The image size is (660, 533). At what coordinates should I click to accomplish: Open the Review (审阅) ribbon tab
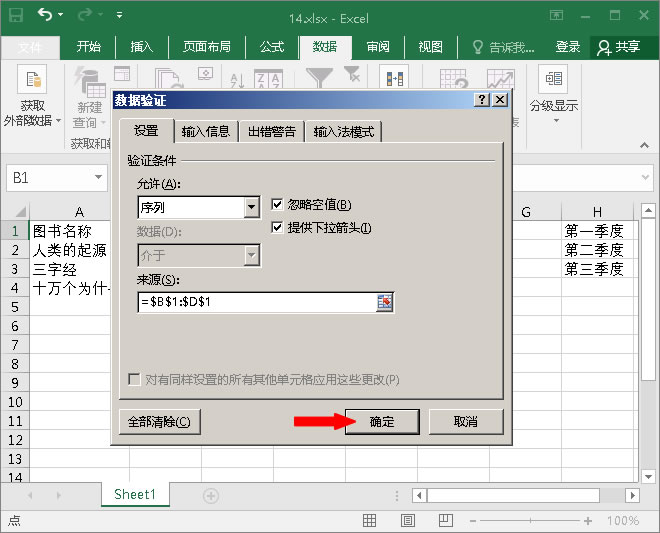click(x=378, y=47)
